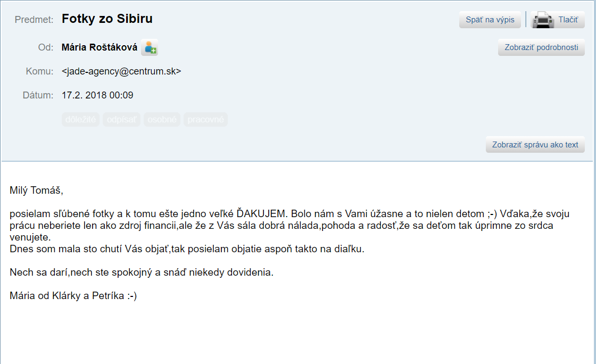Screen dimensions: 596x364
Task: Click the Dátum field value
Action: (98, 95)
